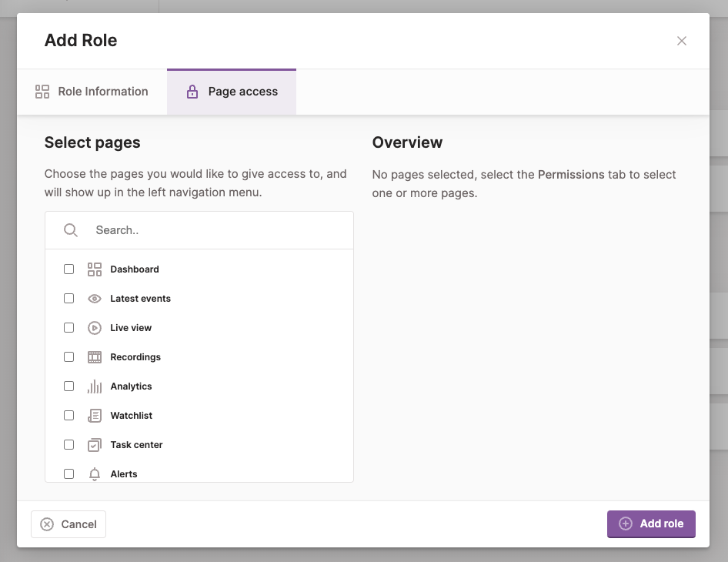Switch to the Role Information tab
The width and height of the screenshot is (728, 562).
tap(91, 91)
